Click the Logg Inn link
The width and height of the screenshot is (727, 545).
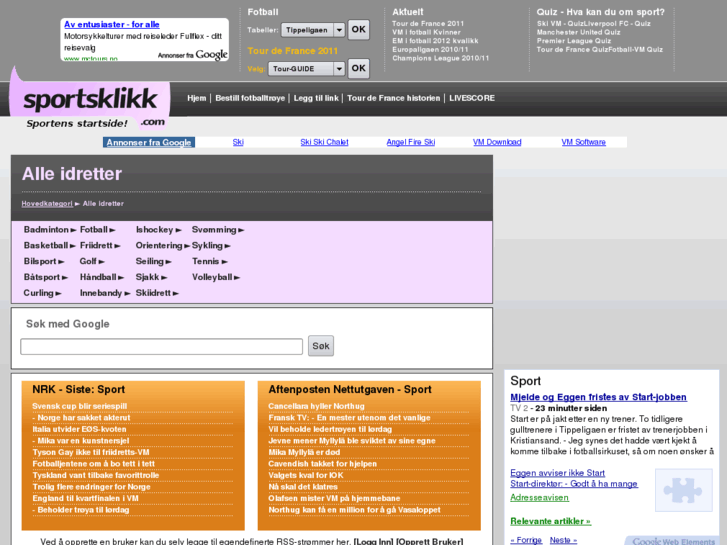click(373, 541)
